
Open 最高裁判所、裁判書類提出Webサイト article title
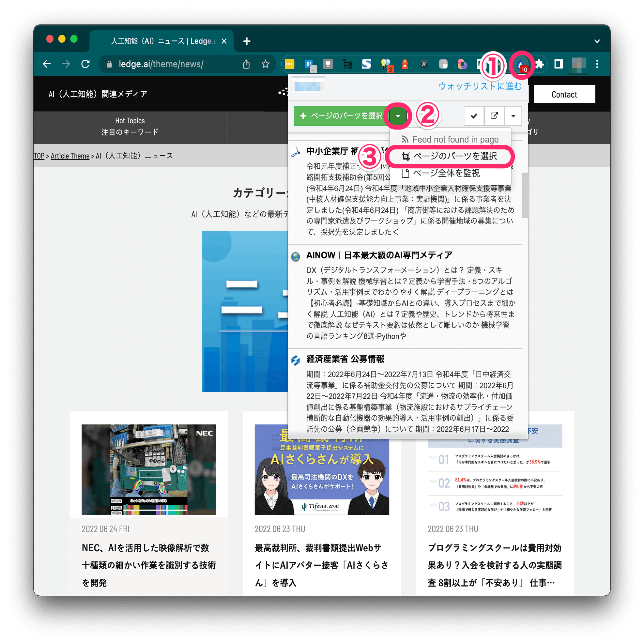[x=322, y=565]
